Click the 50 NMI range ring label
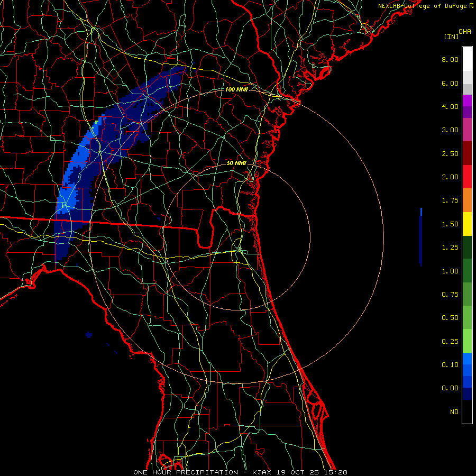 click(x=236, y=163)
